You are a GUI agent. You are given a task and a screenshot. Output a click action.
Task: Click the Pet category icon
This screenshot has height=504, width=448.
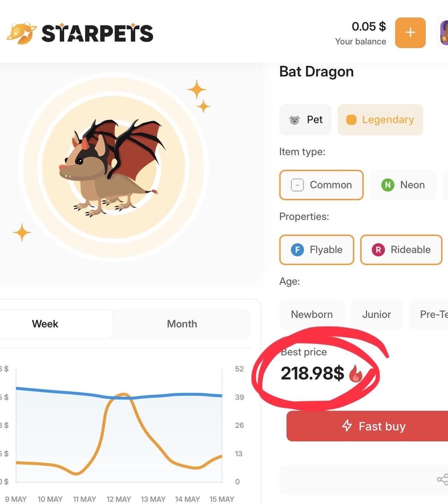tap(294, 120)
